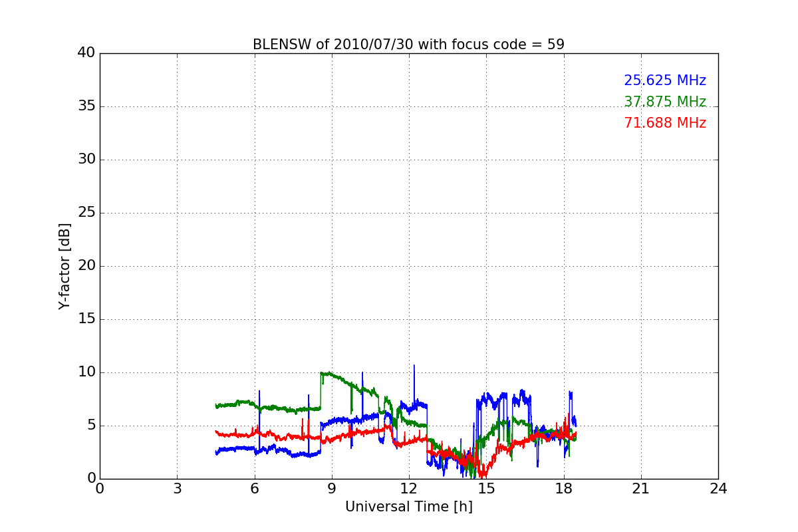This screenshot has height=532, width=798.
Task: Click the y-axis tick label '40'
Action: pyautogui.click(x=86, y=53)
